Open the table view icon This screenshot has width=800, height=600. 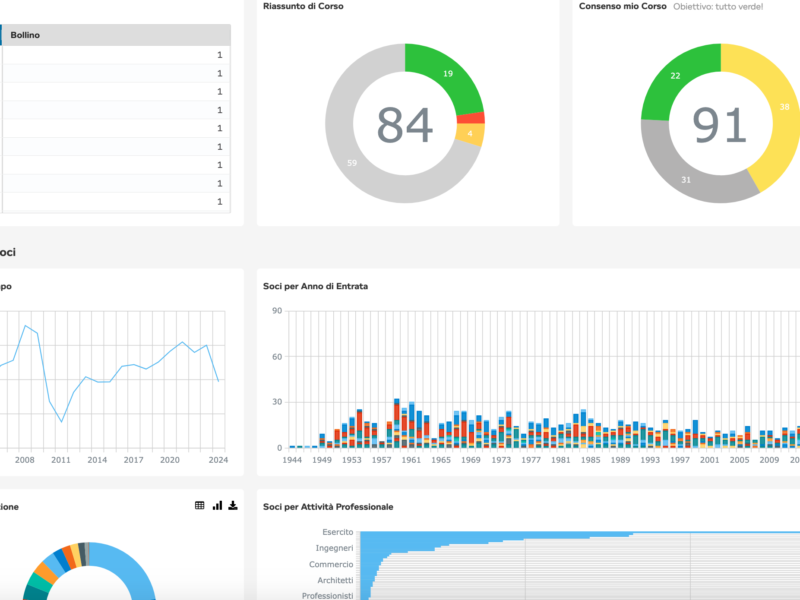(199, 506)
